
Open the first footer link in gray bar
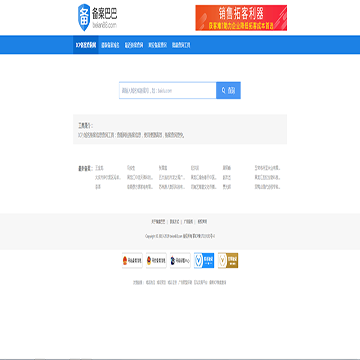point(158,221)
